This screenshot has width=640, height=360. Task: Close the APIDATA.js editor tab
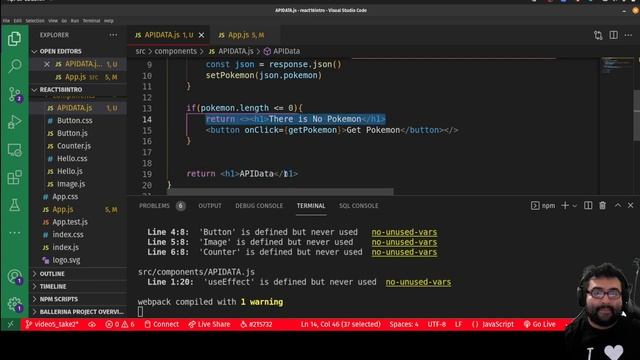point(201,36)
